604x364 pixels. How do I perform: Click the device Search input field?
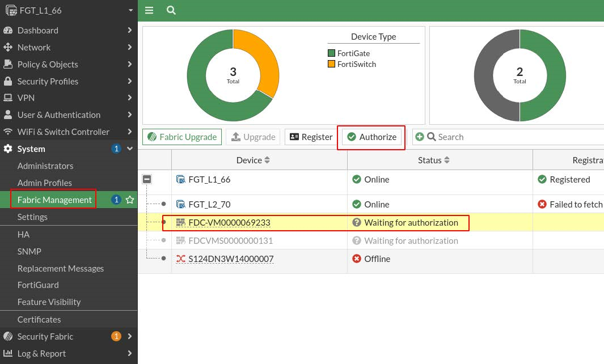point(510,137)
